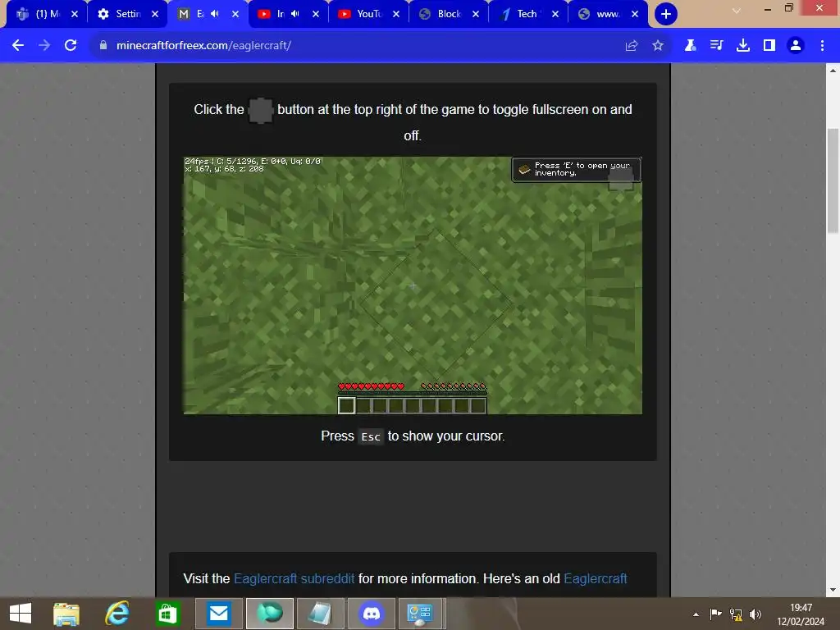Open the network status tray icon
840x630 pixels.
pyautogui.click(x=736, y=614)
